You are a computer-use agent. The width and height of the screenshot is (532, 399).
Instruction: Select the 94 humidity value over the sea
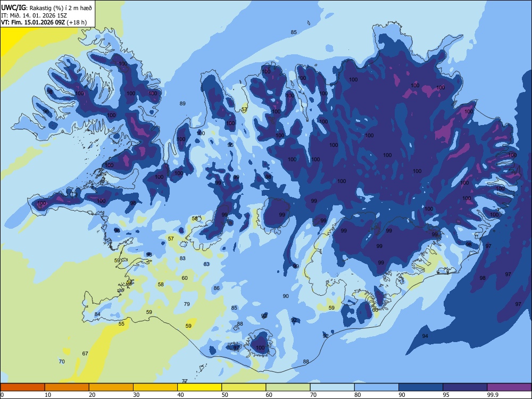pos(425,336)
